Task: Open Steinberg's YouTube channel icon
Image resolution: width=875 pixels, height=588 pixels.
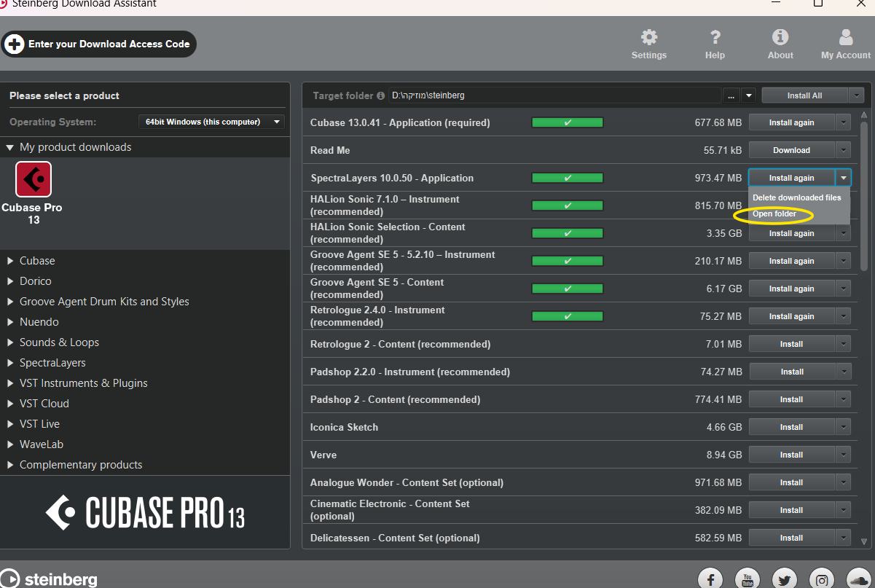Action: [x=748, y=580]
